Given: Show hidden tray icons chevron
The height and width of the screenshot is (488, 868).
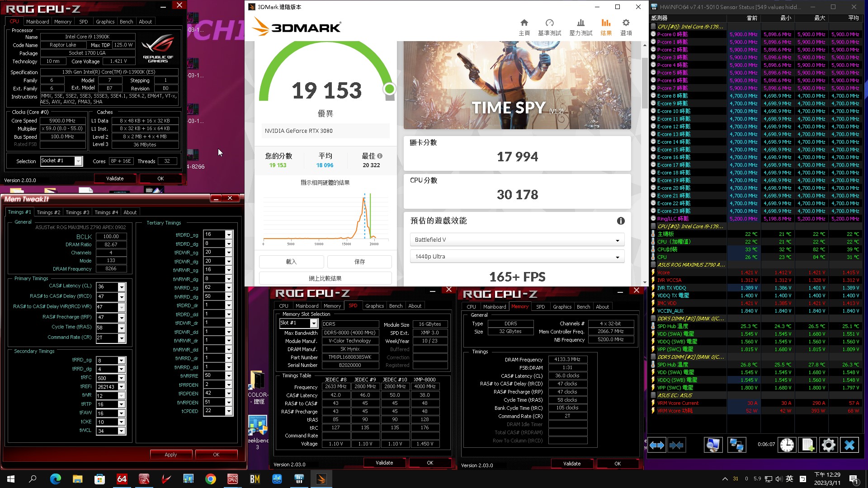Looking at the screenshot, I should tap(725, 479).
